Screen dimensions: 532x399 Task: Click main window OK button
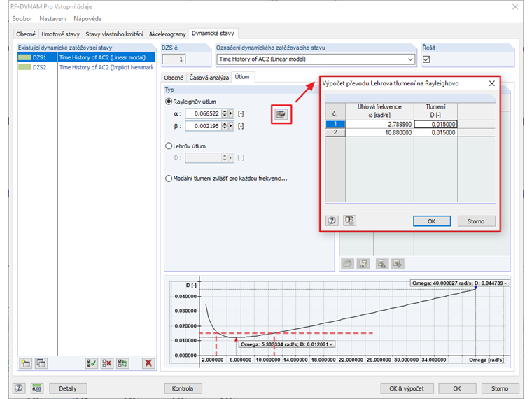[457, 388]
